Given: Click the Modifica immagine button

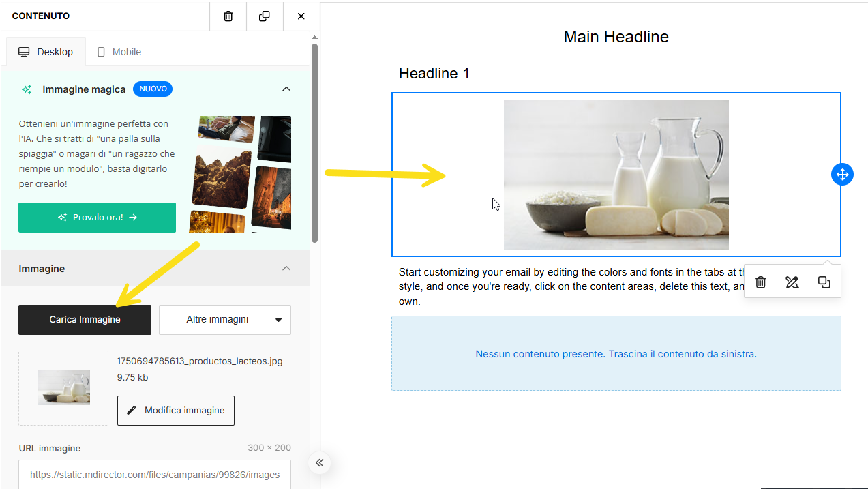Looking at the screenshot, I should [176, 411].
